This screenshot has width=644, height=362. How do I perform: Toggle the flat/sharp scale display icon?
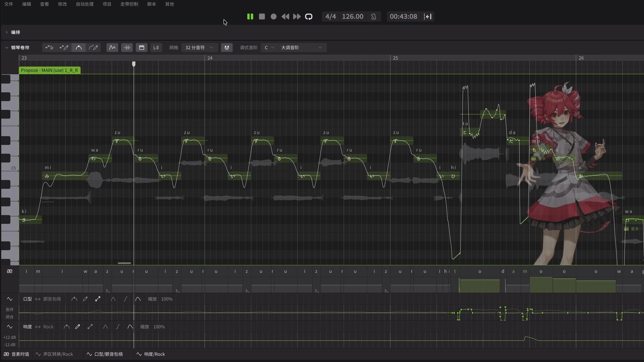pos(156,48)
